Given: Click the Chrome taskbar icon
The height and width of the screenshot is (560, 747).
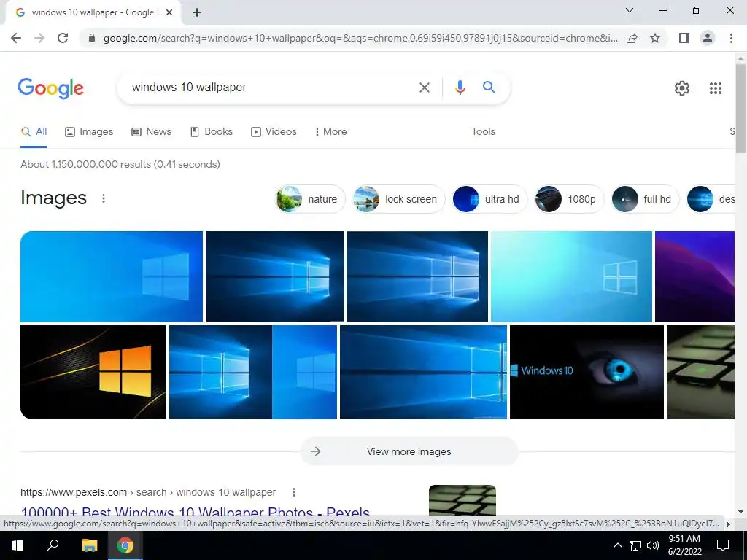Looking at the screenshot, I should click(x=125, y=545).
